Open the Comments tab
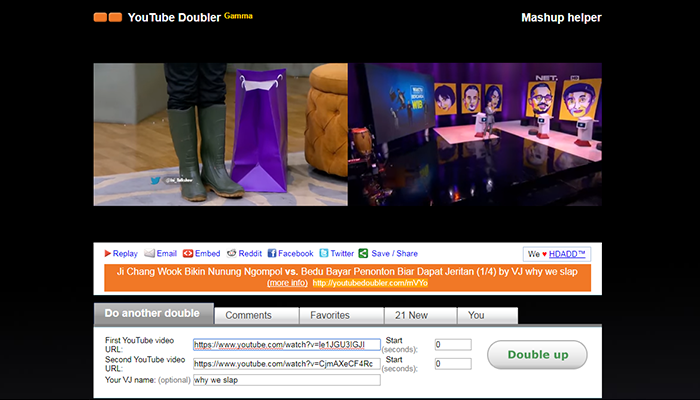Image resolution: width=700 pixels, height=400 pixels. coord(248,315)
